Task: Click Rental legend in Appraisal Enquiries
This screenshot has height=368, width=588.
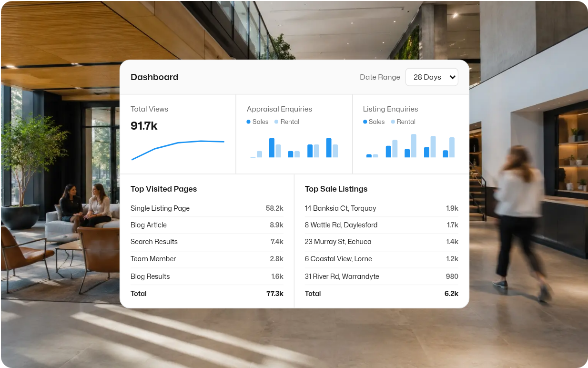Action: (287, 122)
